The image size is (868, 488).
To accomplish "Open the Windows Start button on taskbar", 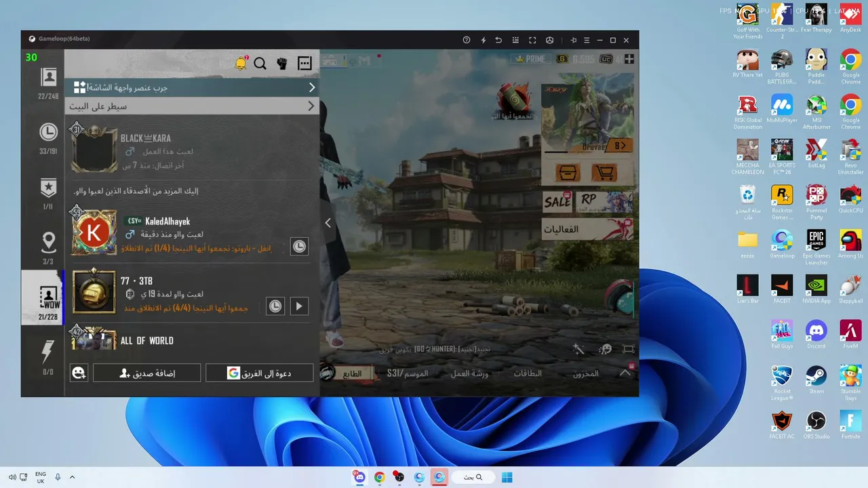I will 507,477.
